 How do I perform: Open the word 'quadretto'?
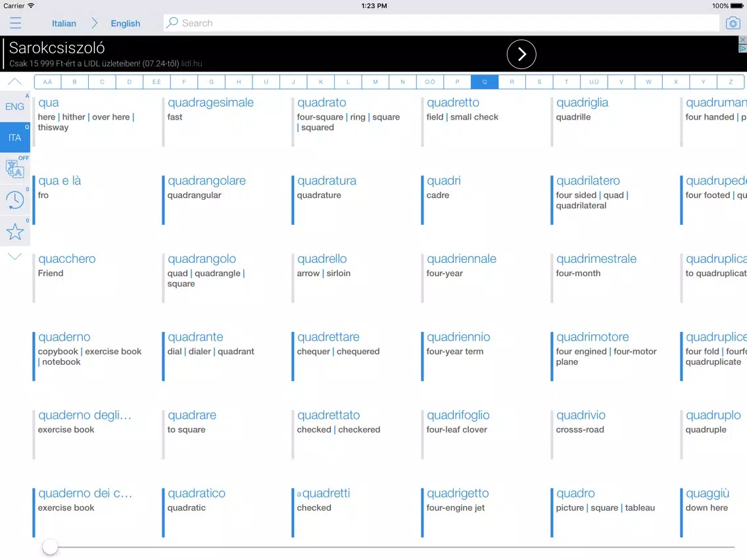(453, 103)
